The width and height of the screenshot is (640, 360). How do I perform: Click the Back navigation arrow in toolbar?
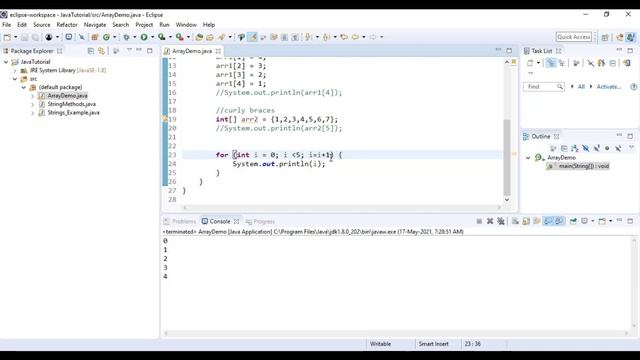click(355, 37)
